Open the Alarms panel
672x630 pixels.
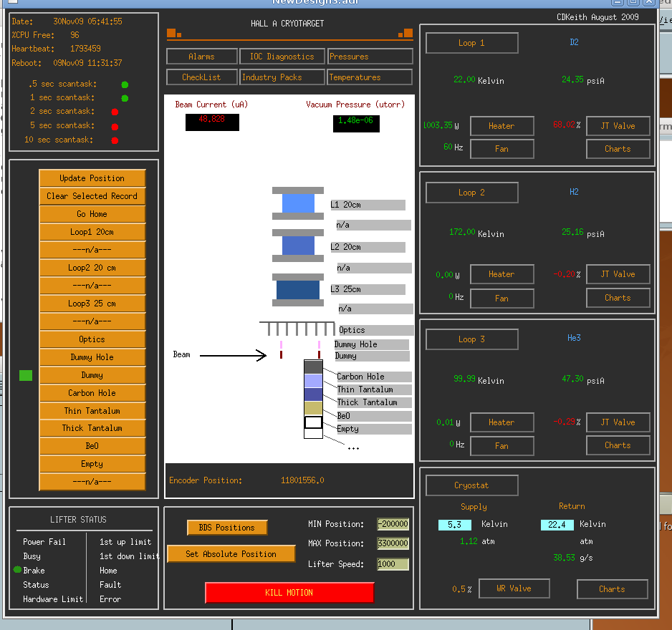pos(201,57)
